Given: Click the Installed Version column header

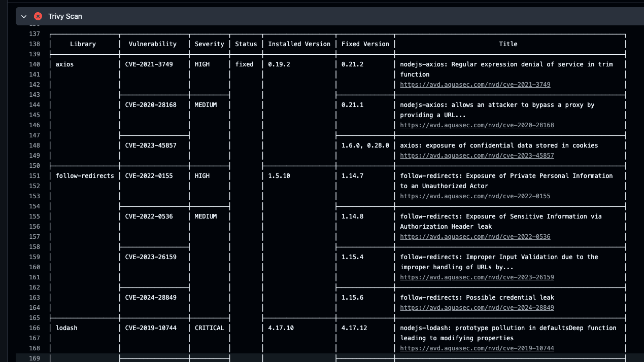Looking at the screenshot, I should point(299,44).
